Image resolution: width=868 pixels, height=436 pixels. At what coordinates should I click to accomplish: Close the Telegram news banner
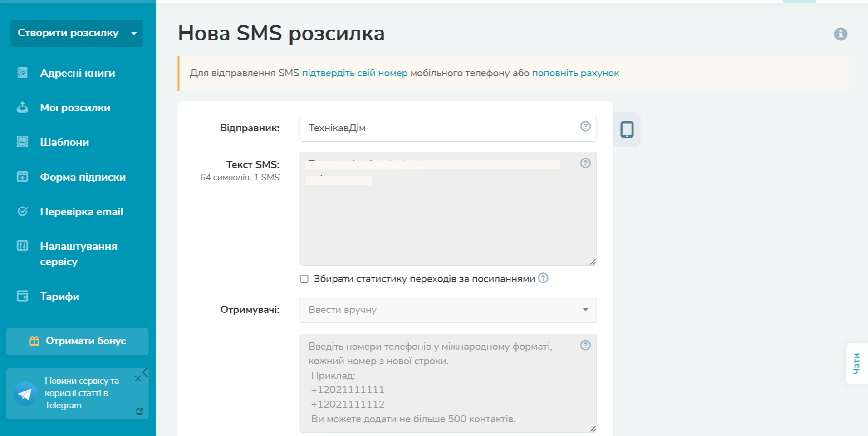click(x=137, y=379)
